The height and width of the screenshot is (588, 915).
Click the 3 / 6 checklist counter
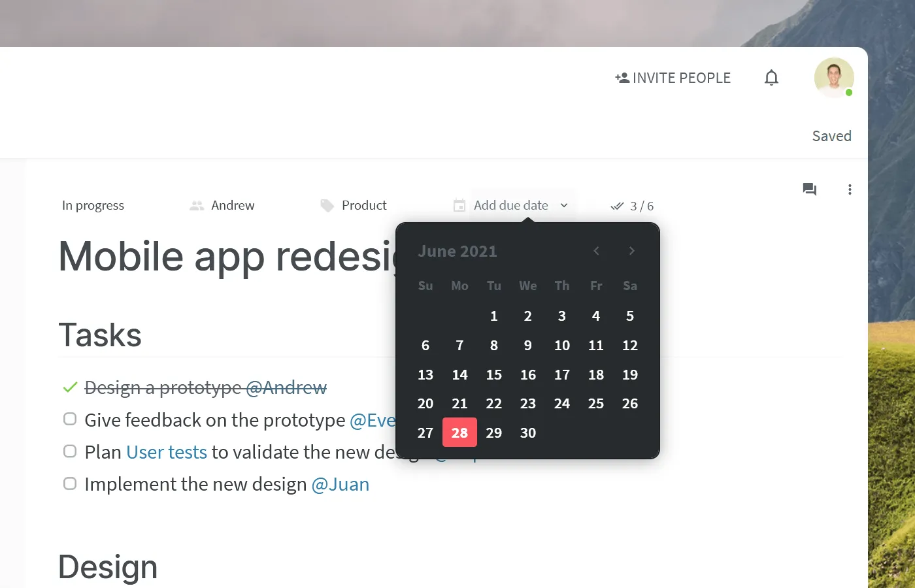click(x=642, y=206)
